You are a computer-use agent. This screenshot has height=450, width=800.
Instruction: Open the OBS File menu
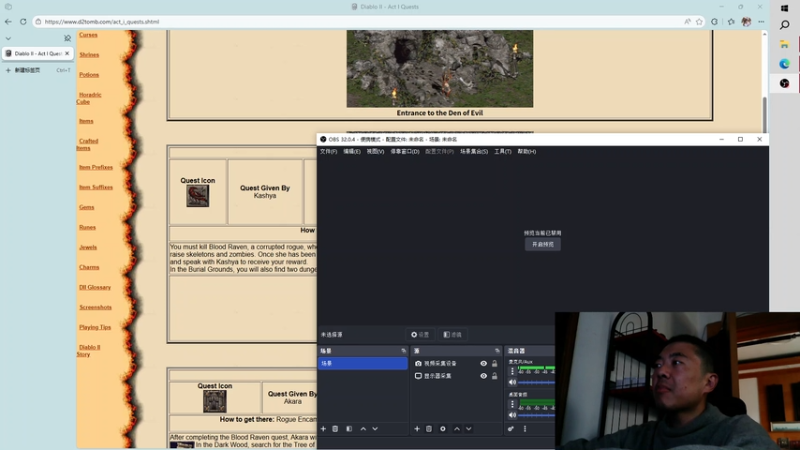[x=328, y=152]
